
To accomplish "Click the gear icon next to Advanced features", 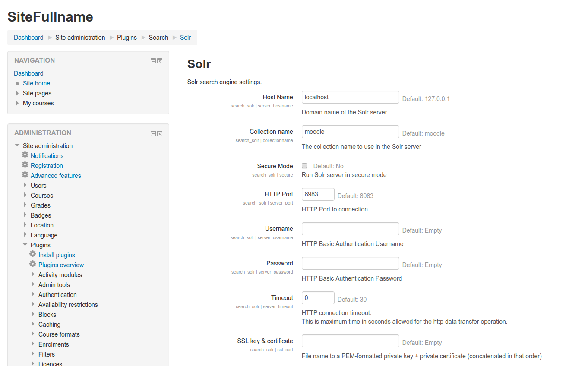I will tap(25, 174).
